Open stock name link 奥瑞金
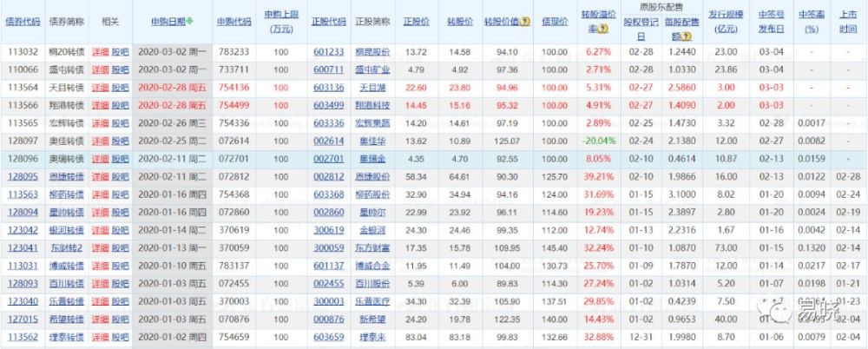The image size is (868, 349). coord(372,159)
